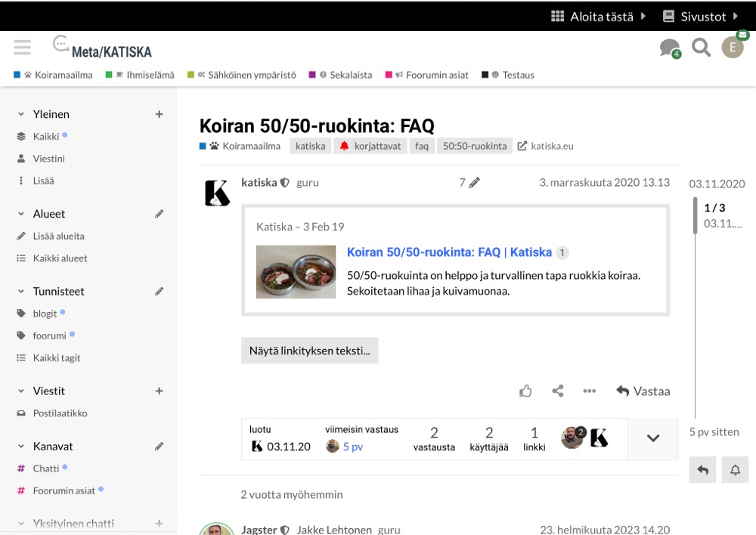The height and width of the screenshot is (535, 756).
Task: Open the chat bubble icon in header
Action: 668,48
